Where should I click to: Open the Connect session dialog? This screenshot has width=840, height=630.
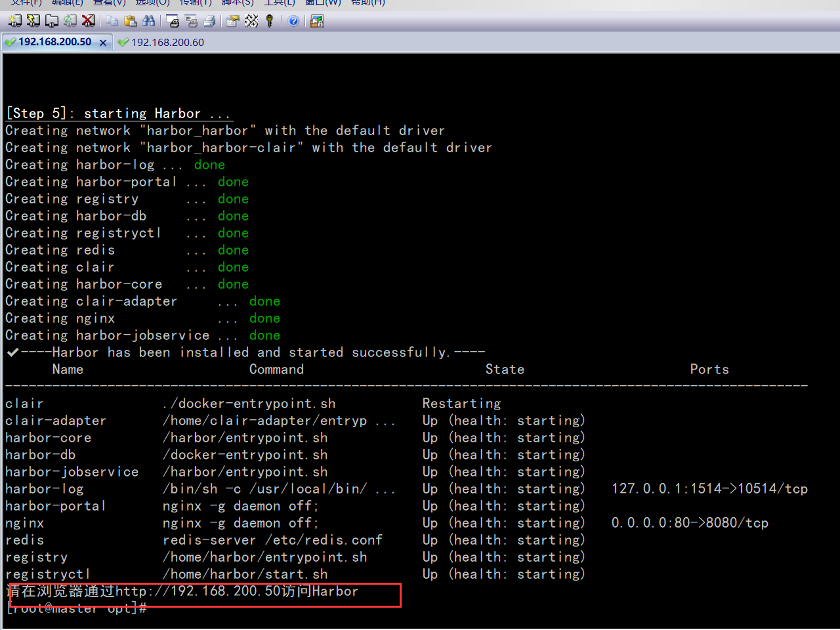click(14, 20)
